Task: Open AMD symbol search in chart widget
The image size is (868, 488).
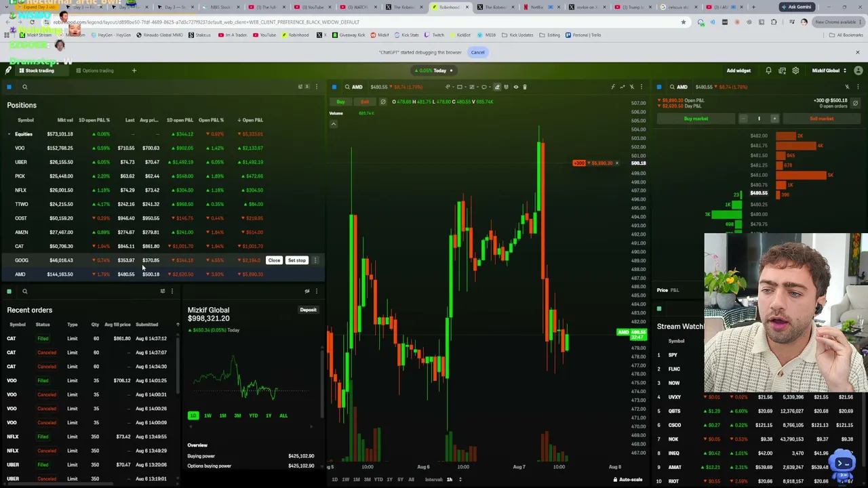Action: (353, 87)
